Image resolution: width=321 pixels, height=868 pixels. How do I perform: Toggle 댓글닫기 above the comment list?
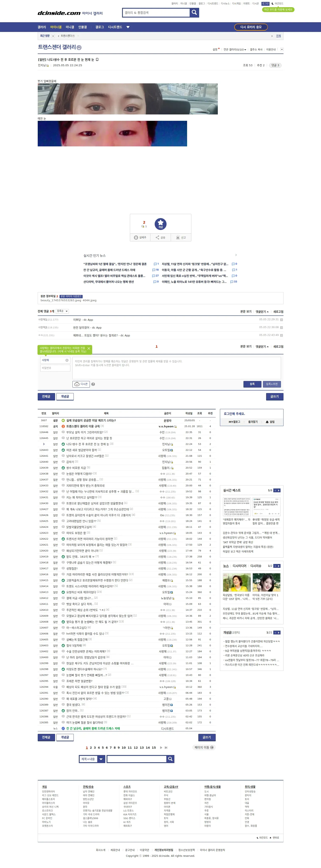pyautogui.click(x=262, y=311)
